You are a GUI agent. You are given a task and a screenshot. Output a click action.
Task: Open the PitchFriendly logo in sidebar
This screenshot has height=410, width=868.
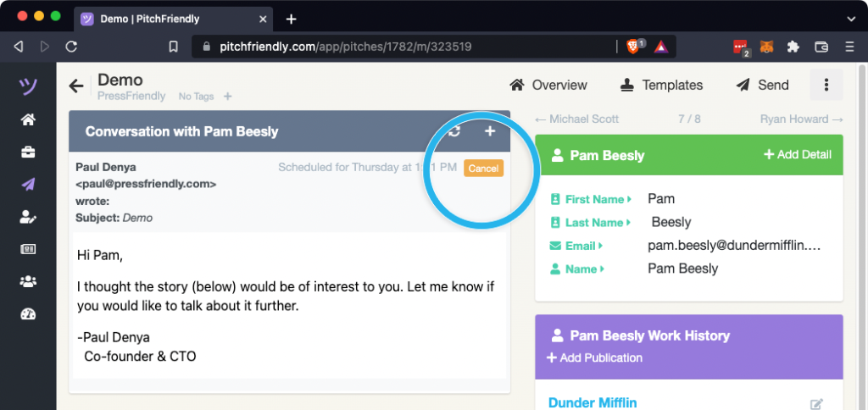tap(28, 86)
